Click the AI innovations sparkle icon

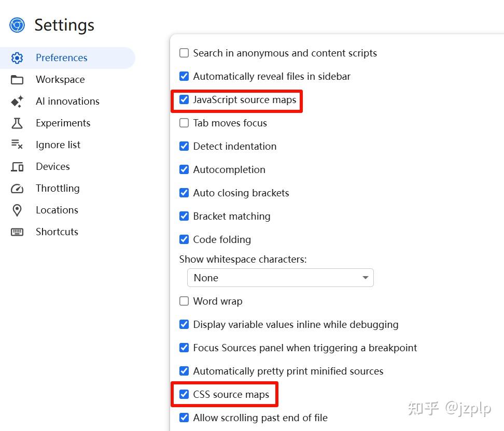pos(17,101)
